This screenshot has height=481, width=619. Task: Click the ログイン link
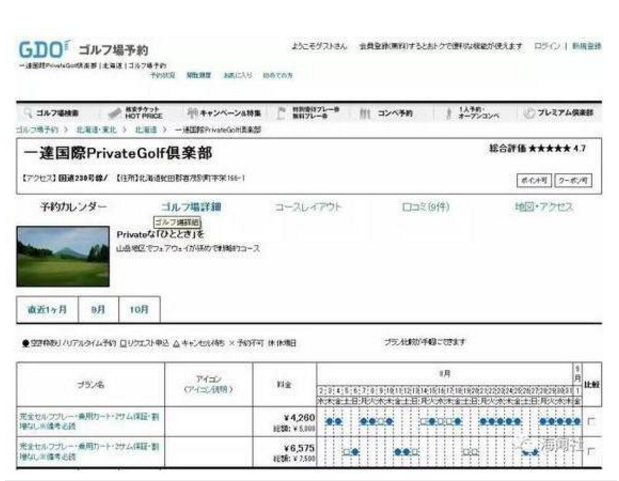(x=547, y=46)
